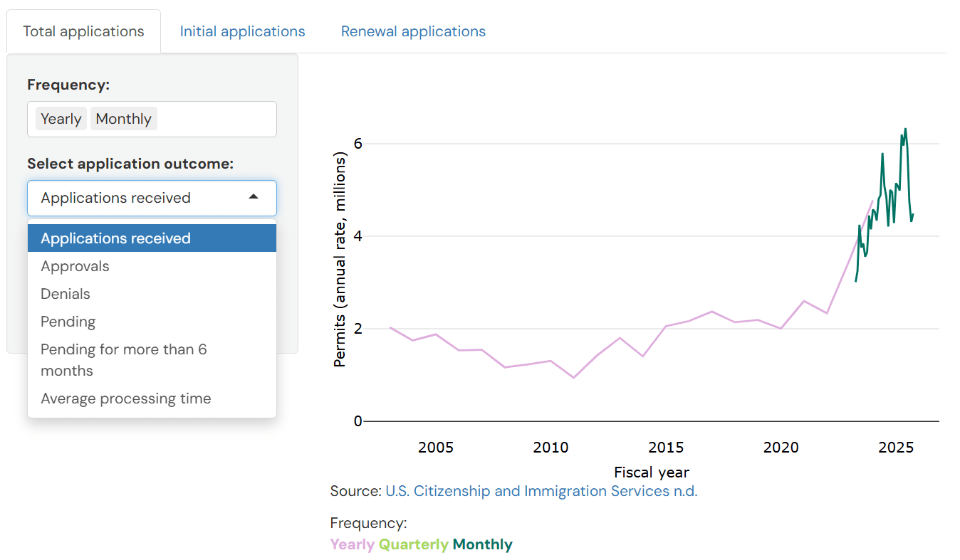The height and width of the screenshot is (560, 960).
Task: Click the Monthly legend label
Action: [482, 544]
